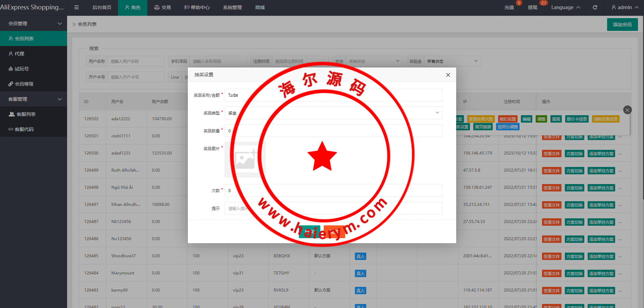Viewport: 644px width, 308px height.
Task: Click the 奖品数量 input field
Action: tap(333, 131)
